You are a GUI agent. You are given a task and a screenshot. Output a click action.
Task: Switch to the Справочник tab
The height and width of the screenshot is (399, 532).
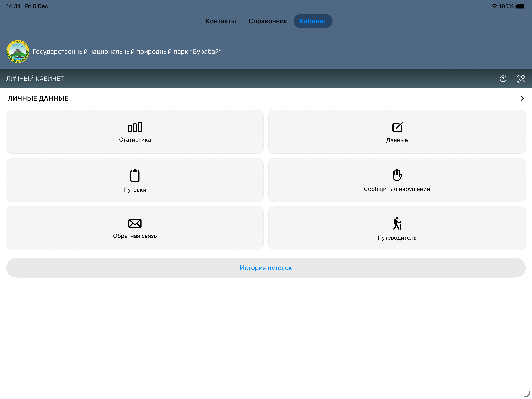[268, 21]
